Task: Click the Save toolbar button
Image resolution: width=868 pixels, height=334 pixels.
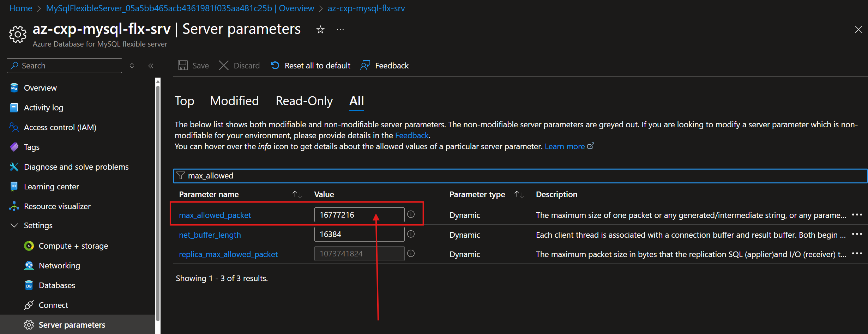Action: (x=193, y=66)
